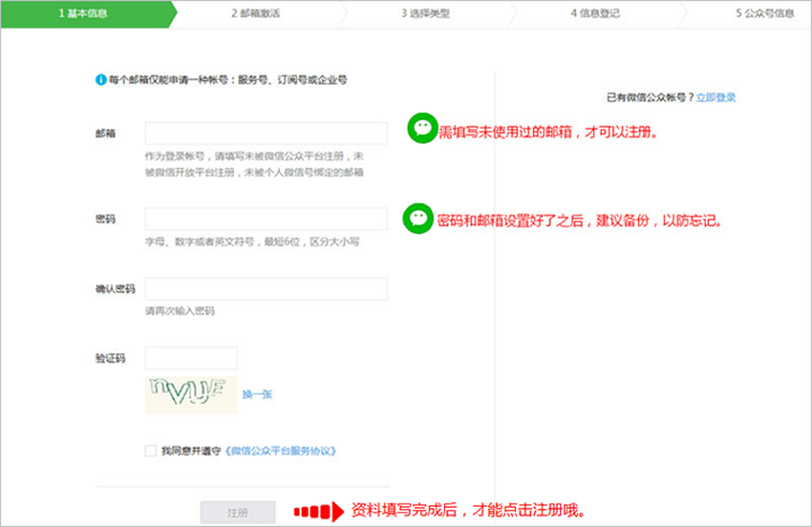Click the 注册 register button
Image resolution: width=812 pixels, height=527 pixels.
click(238, 513)
